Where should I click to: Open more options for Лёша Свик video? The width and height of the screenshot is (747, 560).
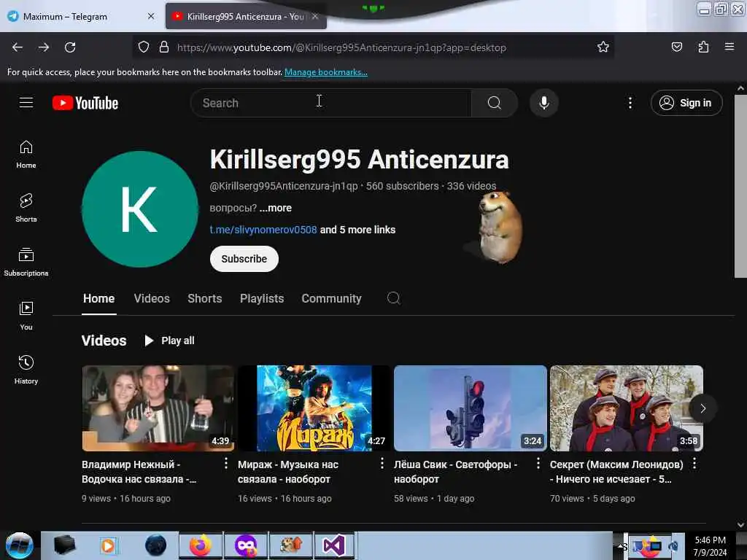[538, 463]
